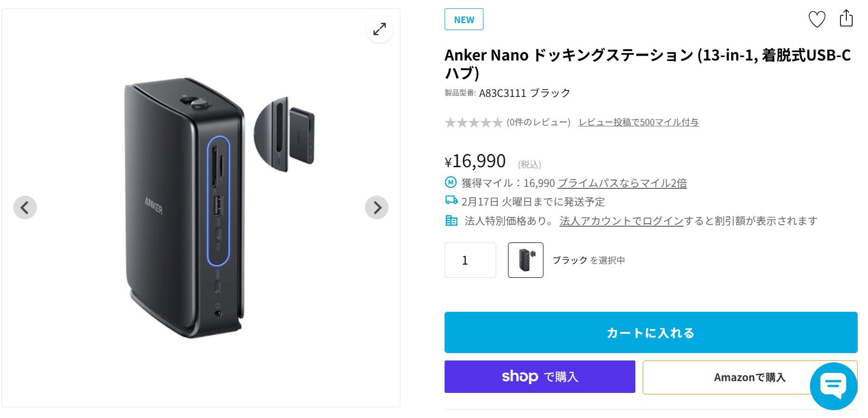Show previous product image
This screenshot has width=868, height=418.
[x=25, y=208]
